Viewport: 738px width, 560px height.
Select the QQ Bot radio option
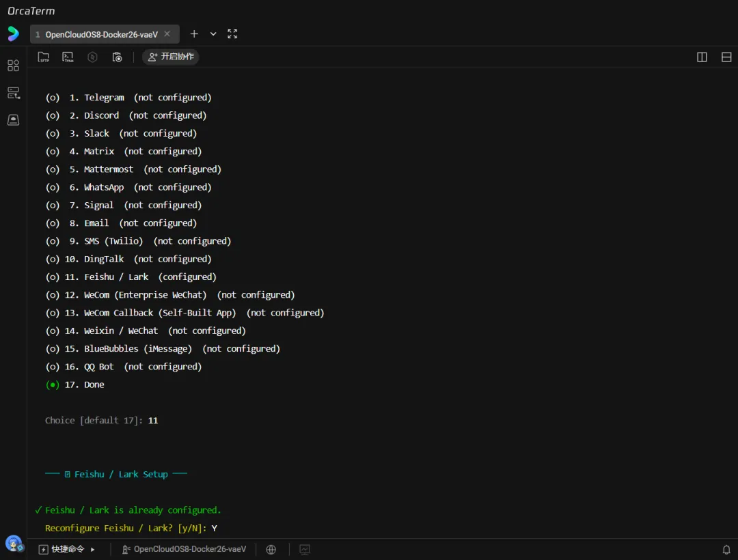52,367
